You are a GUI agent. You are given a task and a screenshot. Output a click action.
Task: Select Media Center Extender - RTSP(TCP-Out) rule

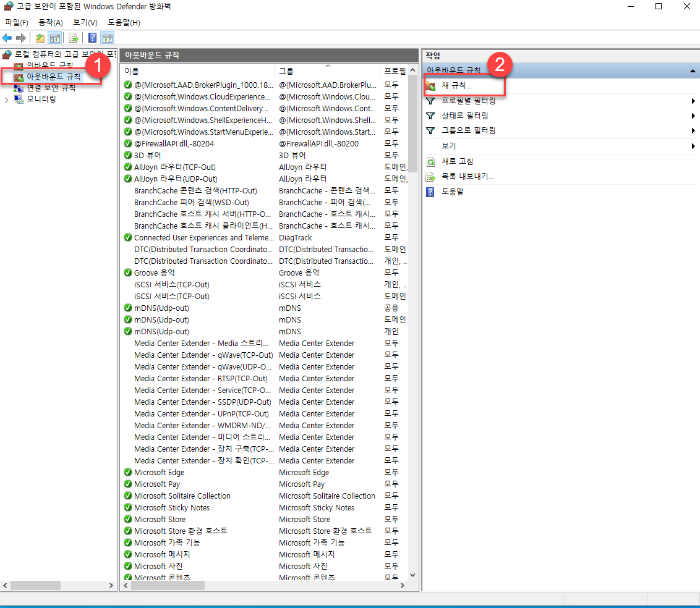click(x=201, y=378)
